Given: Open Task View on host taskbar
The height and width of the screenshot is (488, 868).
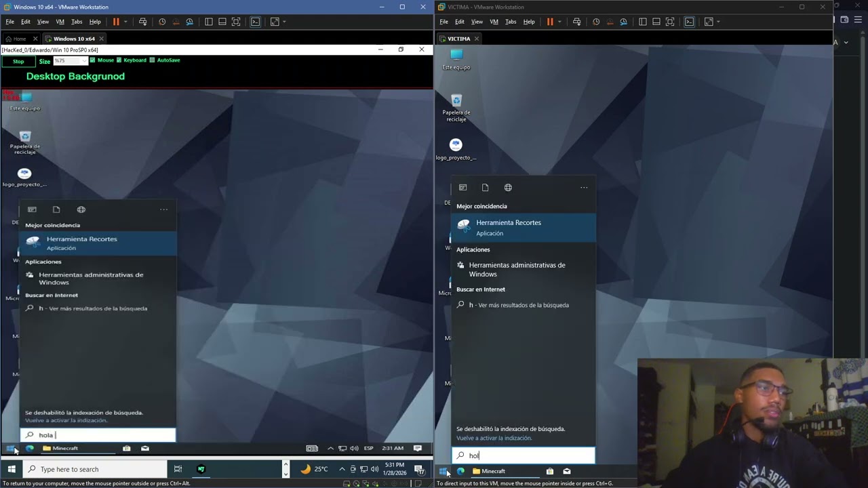Looking at the screenshot, I should point(178,469).
